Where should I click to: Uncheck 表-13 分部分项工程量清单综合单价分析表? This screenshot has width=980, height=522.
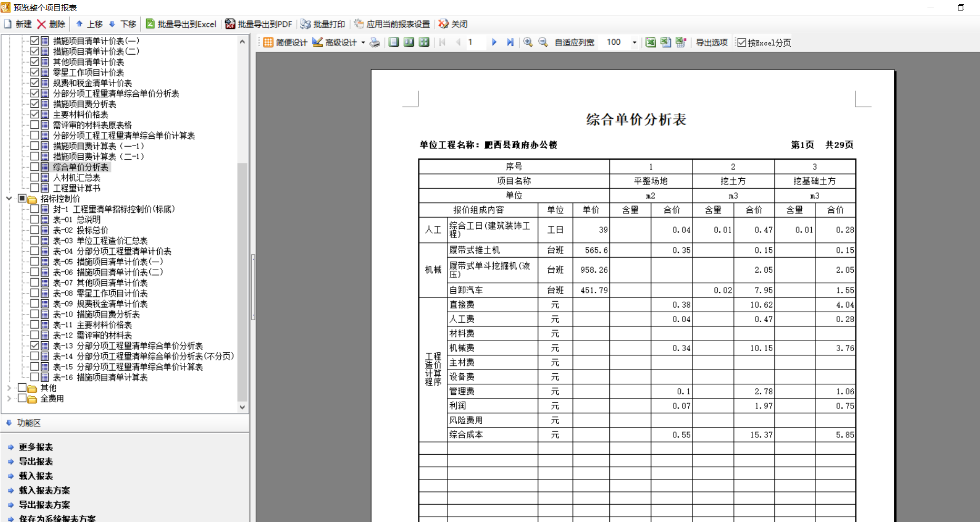(x=35, y=345)
